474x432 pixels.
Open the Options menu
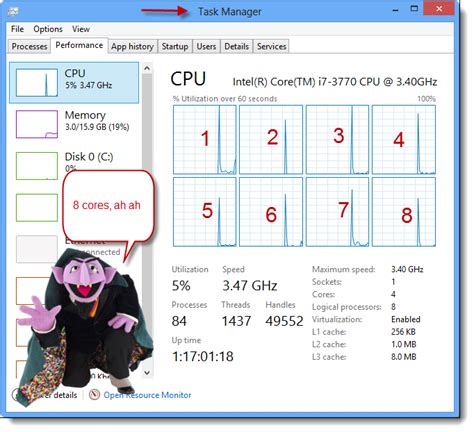(48, 29)
